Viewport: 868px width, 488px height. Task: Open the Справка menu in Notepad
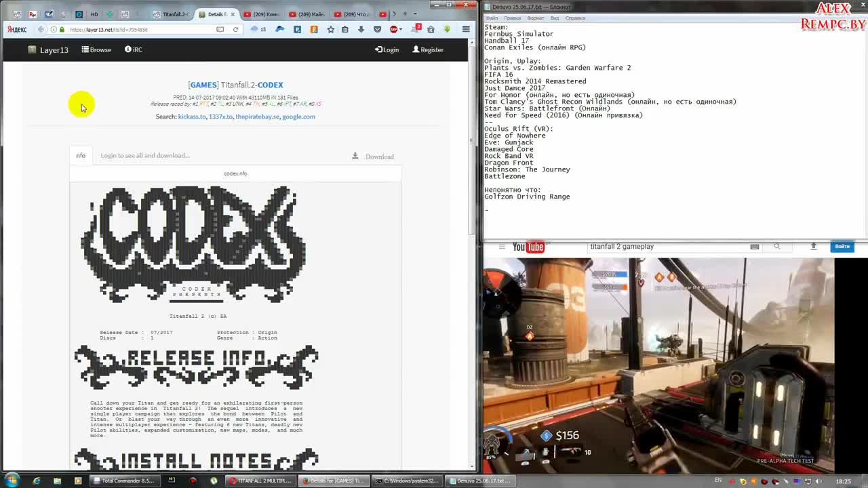pos(576,18)
